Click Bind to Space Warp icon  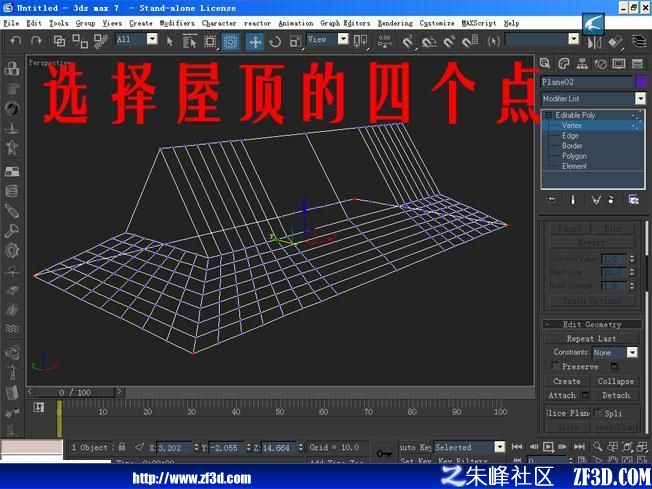(x=101, y=41)
